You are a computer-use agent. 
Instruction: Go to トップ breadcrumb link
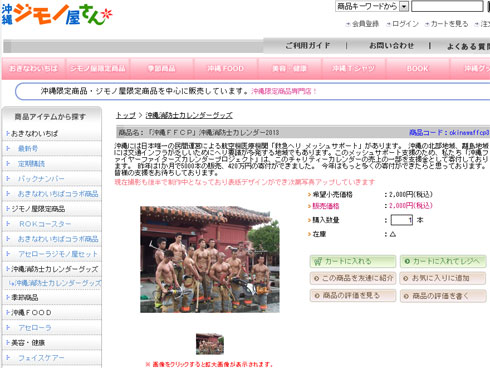pyautogui.click(x=126, y=115)
